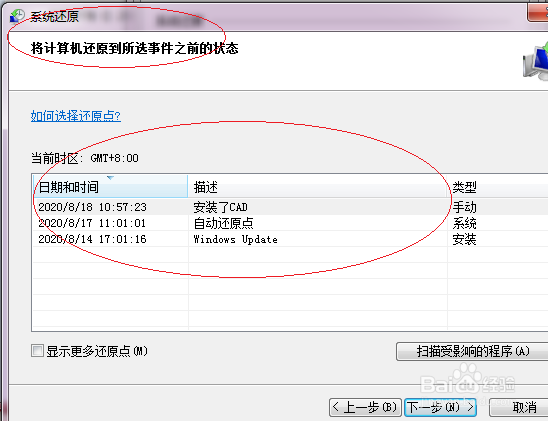Click the 安装了CAD description cell

click(x=221, y=207)
